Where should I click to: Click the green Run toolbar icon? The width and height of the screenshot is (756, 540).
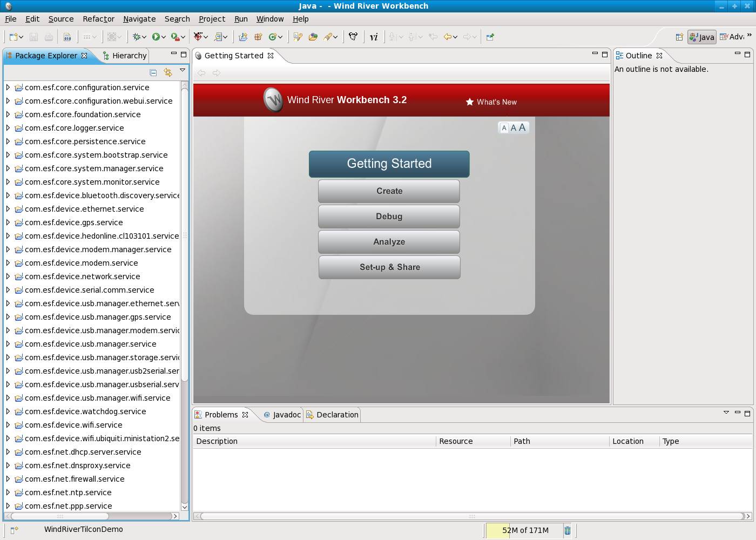click(x=156, y=37)
